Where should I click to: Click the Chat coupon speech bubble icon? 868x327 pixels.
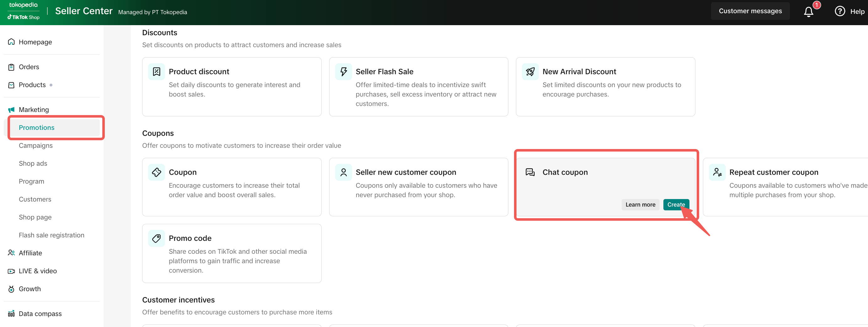point(530,172)
